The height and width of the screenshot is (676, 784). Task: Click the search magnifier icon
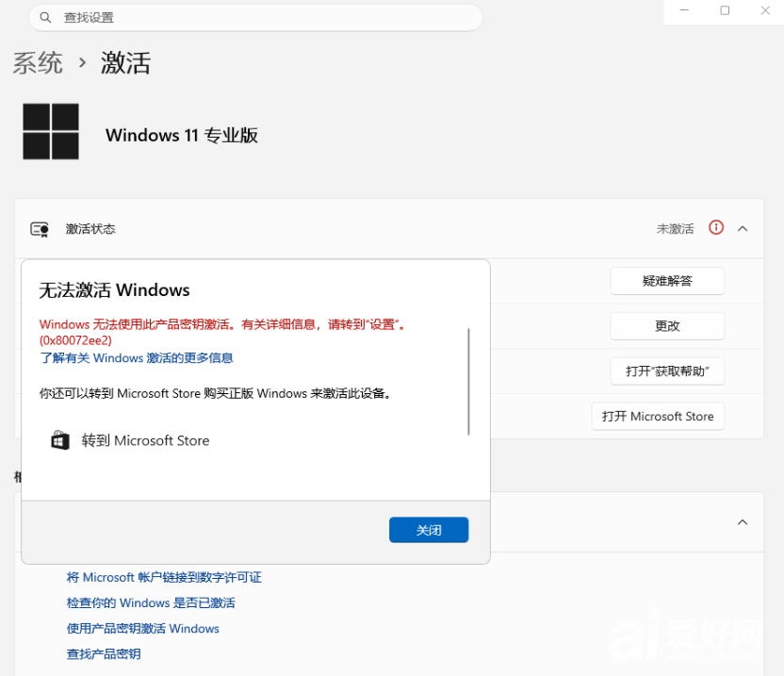45,18
